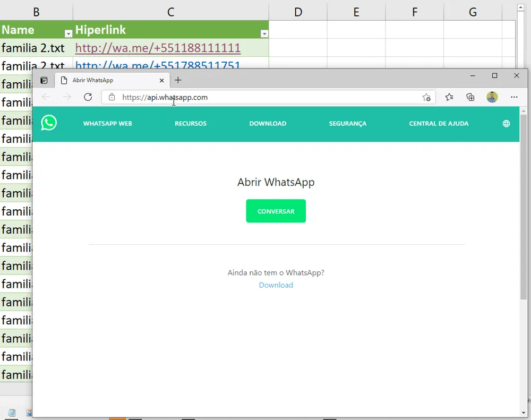531x420 pixels.
Task: Click the forward navigation arrow
Action: coord(67,97)
